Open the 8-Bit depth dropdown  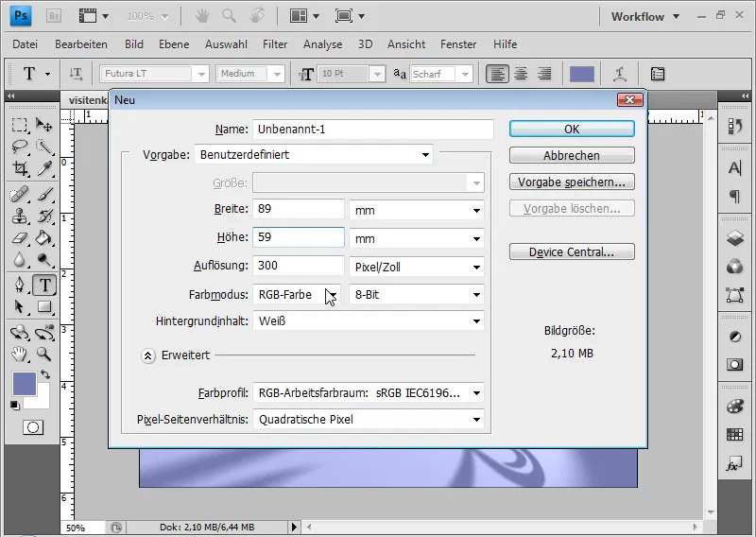(417, 294)
